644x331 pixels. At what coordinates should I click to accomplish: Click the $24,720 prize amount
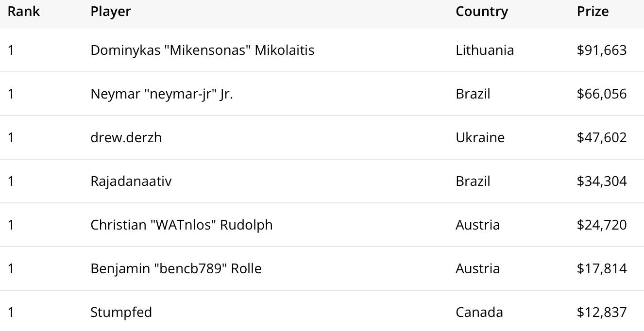[602, 225]
